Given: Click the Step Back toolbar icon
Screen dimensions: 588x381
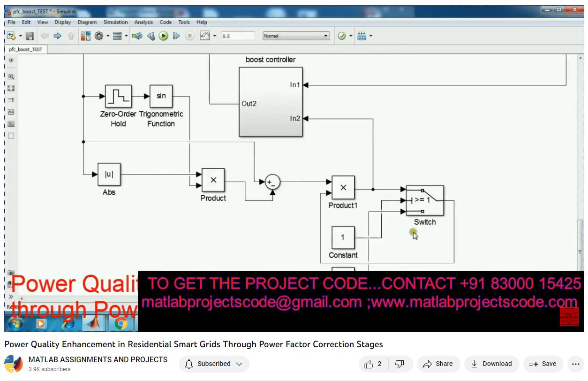Looking at the screenshot, I should click(151, 36).
